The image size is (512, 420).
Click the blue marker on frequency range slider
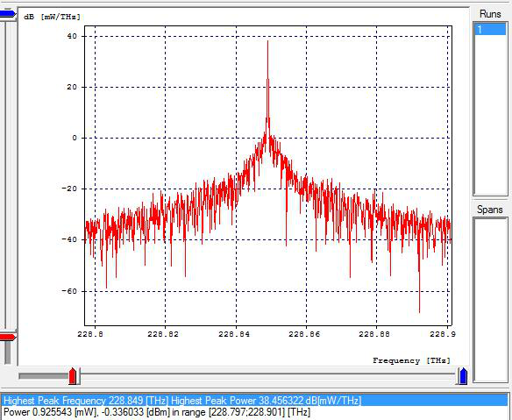[x=463, y=376]
